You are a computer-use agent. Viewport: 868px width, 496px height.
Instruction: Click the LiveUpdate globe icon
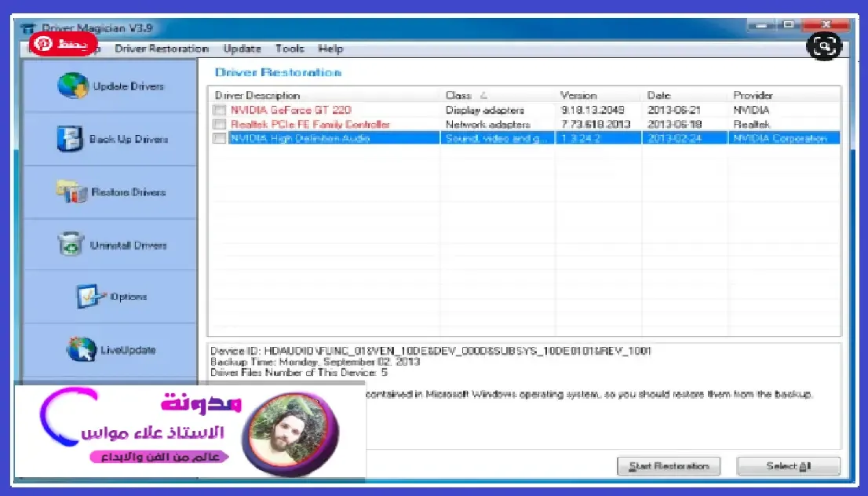tap(82, 349)
